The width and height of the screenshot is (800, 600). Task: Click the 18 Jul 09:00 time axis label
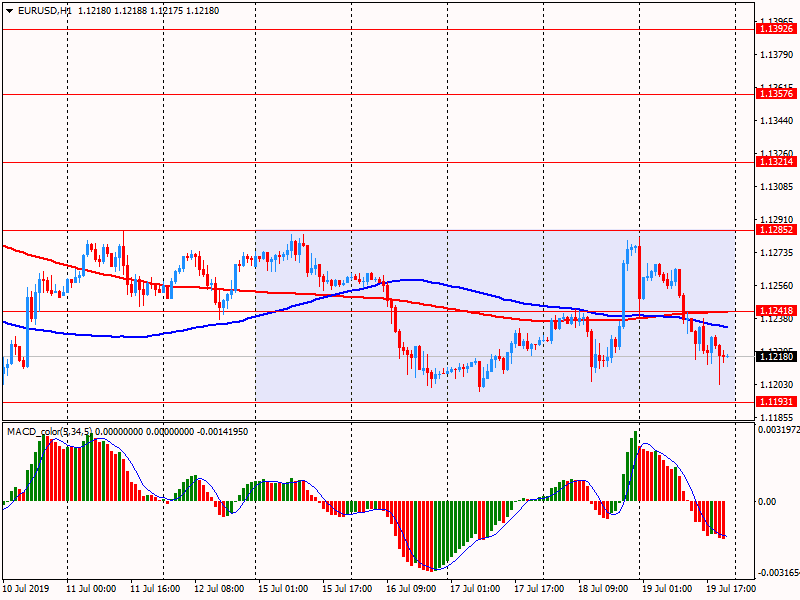[x=603, y=589]
